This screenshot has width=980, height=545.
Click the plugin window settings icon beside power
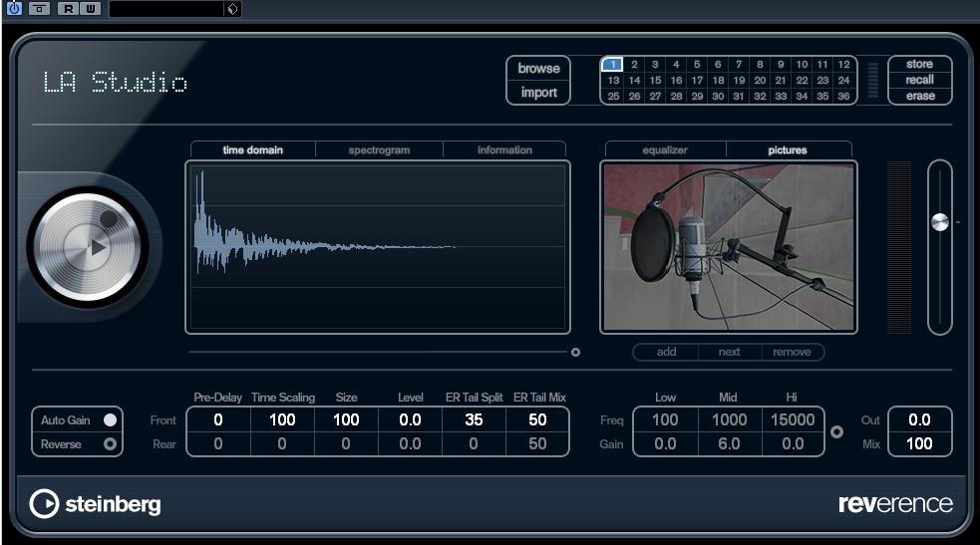(39, 9)
